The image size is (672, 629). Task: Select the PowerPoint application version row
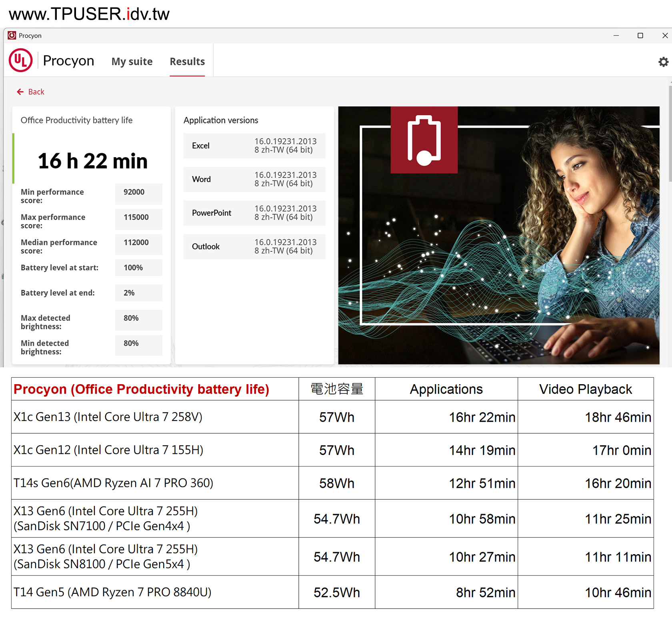coord(254,213)
